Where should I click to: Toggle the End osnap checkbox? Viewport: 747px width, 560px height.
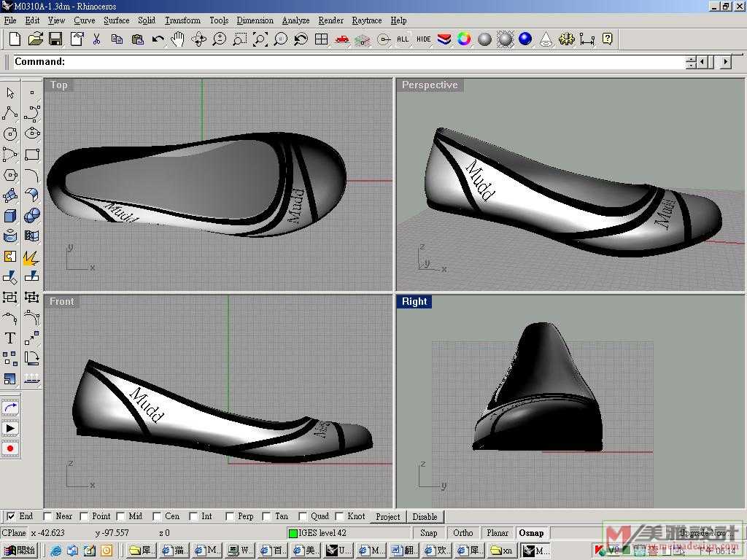[x=10, y=517]
